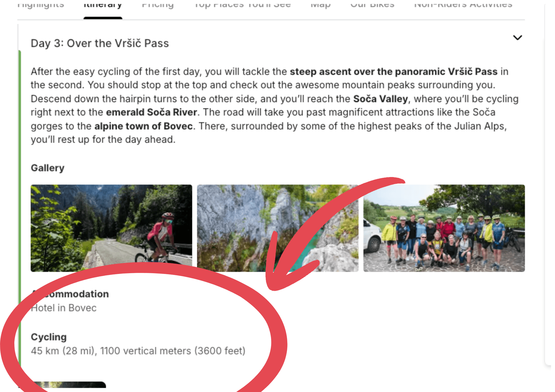Click the bold Soča Valley text

(x=380, y=99)
